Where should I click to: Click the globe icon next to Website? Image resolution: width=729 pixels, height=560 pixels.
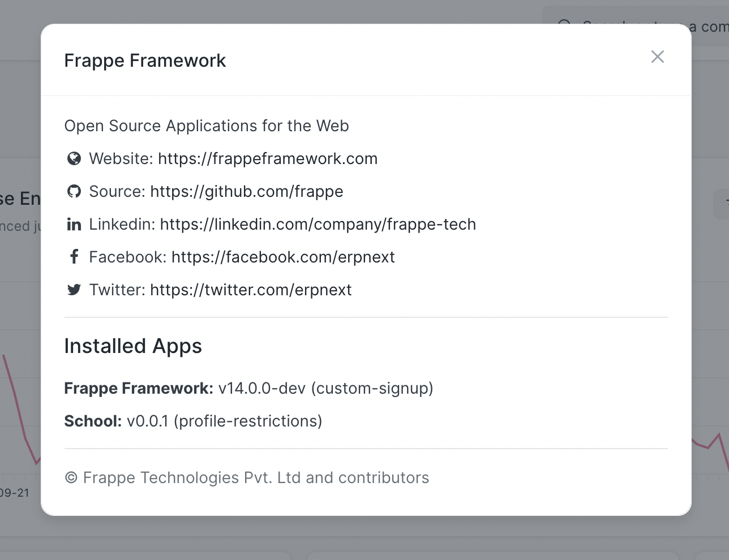(74, 158)
